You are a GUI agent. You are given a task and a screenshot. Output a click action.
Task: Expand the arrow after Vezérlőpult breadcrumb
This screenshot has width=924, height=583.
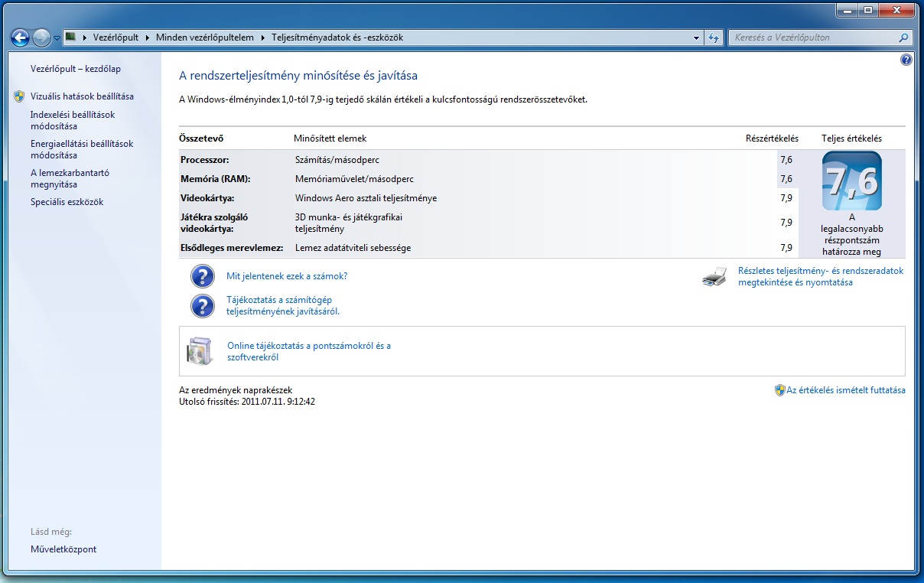pos(147,37)
